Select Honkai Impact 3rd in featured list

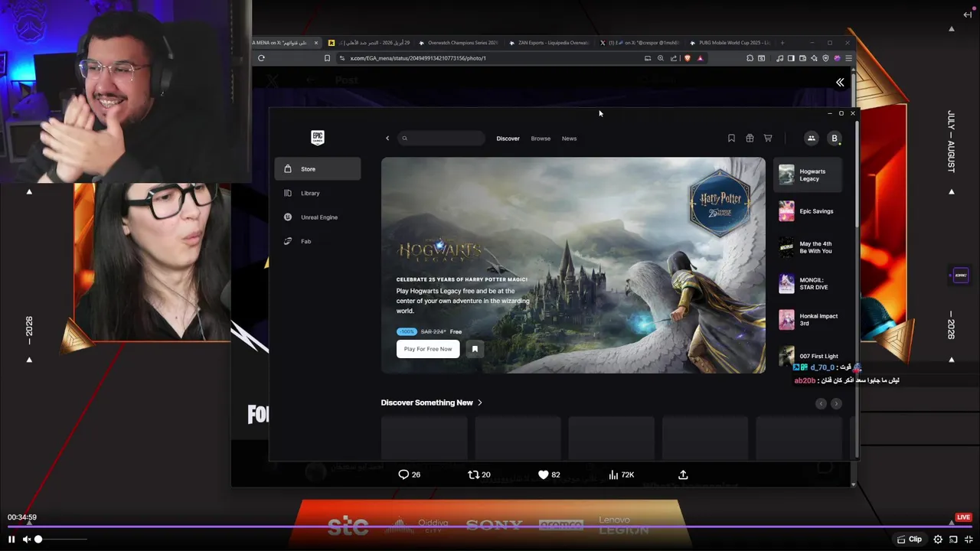click(808, 320)
